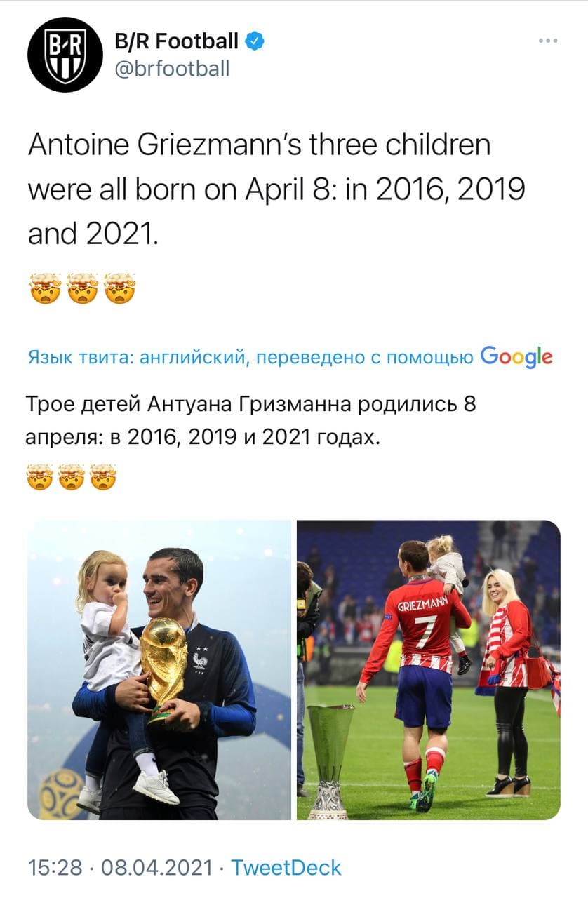Click the first exploding head emoji under the translation
588x898 pixels.
click(40, 478)
